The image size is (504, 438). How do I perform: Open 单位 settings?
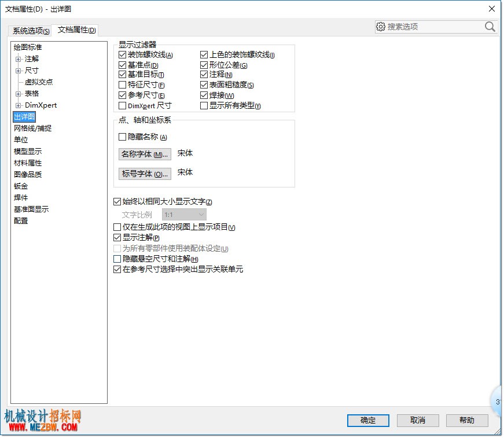click(x=21, y=140)
